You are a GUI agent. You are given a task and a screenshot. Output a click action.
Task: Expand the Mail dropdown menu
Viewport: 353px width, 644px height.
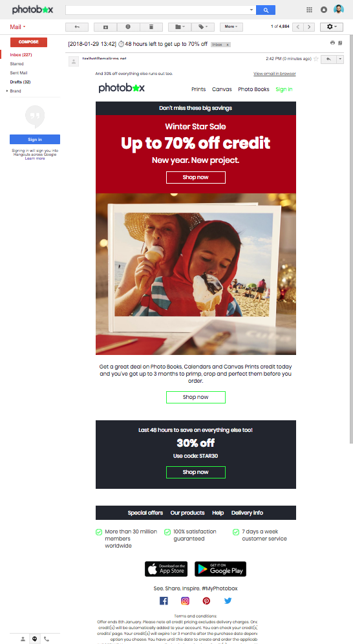pos(17,27)
